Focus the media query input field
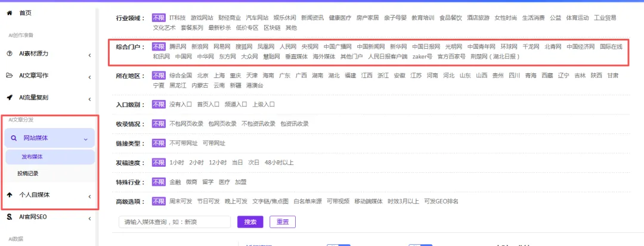This screenshot has width=644, height=246. click(175, 222)
